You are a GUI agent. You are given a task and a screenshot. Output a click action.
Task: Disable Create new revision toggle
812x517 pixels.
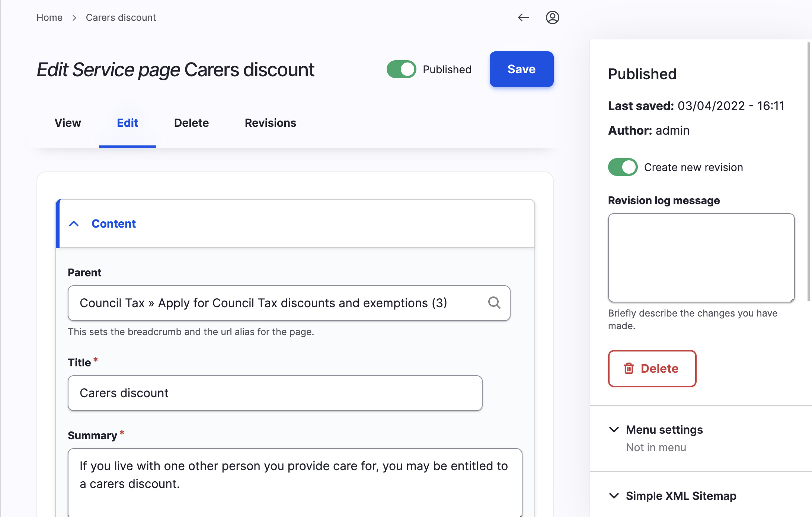tap(623, 167)
